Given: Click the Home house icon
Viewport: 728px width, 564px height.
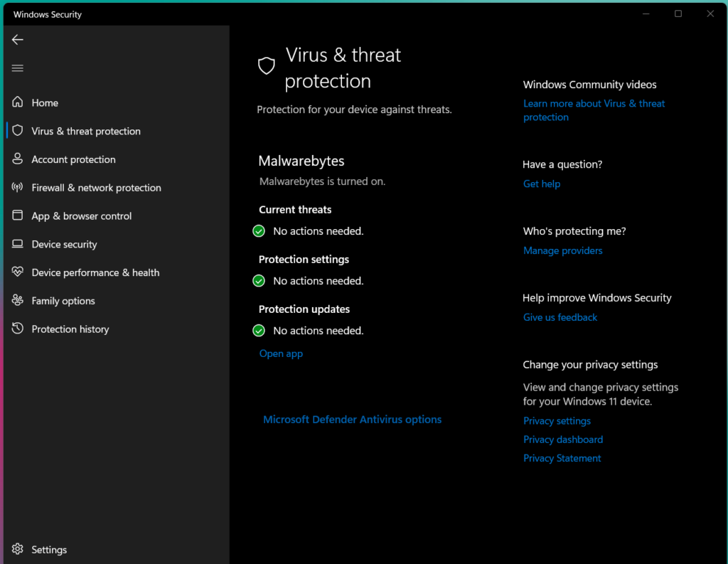Looking at the screenshot, I should [18, 102].
